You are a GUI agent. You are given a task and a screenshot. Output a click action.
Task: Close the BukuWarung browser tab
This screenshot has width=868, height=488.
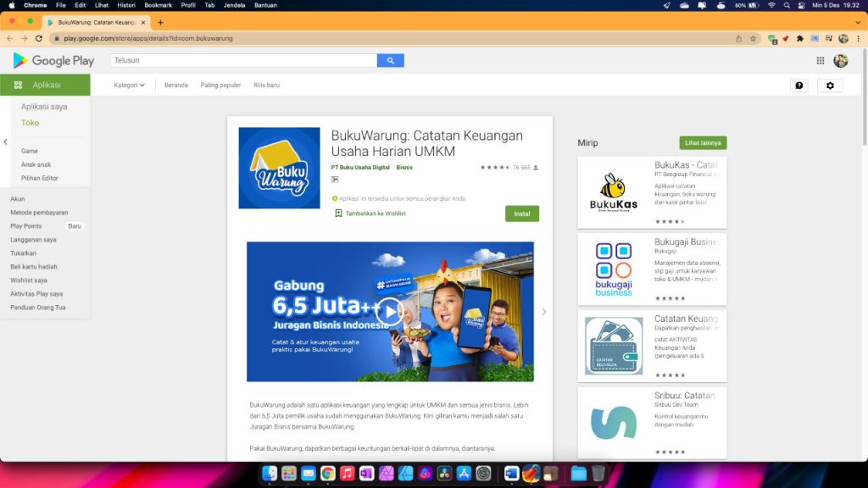click(x=143, y=23)
